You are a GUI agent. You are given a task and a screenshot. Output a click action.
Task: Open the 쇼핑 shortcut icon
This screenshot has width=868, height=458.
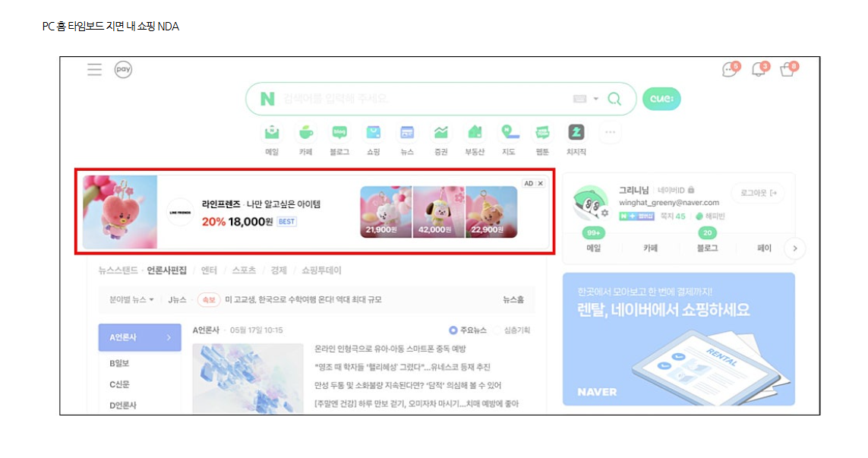pos(373,133)
